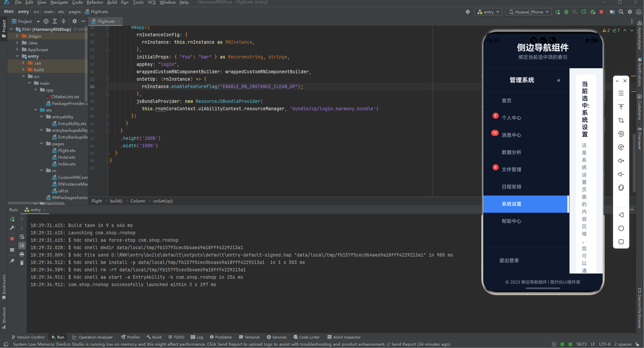Open the Huawei_Phone device dropdown
Screen dimensions: 644x348
pos(529,12)
